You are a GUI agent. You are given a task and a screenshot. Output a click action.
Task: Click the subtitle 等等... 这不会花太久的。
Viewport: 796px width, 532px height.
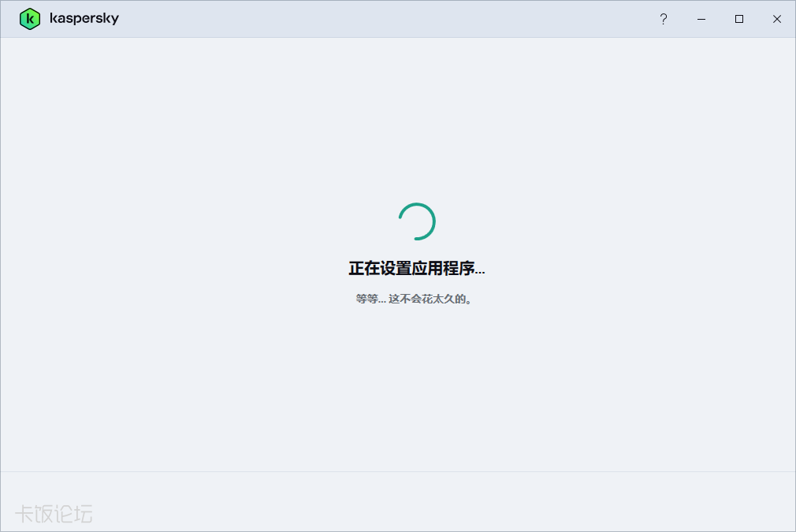(x=414, y=299)
